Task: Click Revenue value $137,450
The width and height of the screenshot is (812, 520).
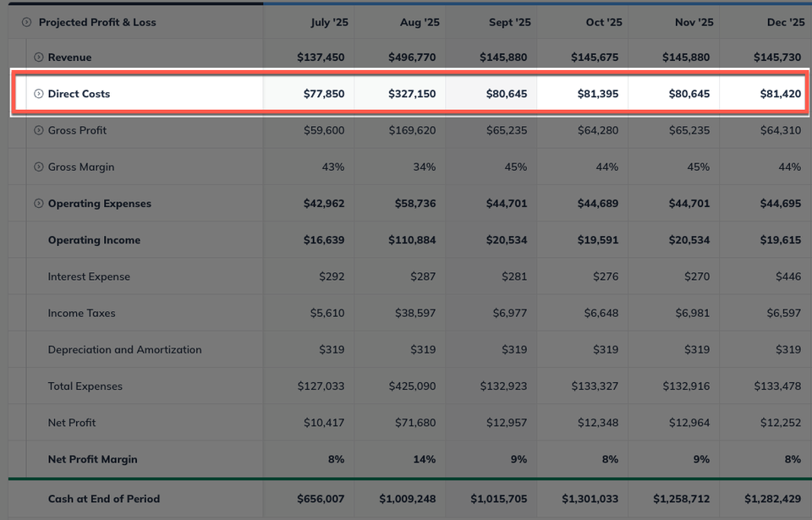Action: 321,57
